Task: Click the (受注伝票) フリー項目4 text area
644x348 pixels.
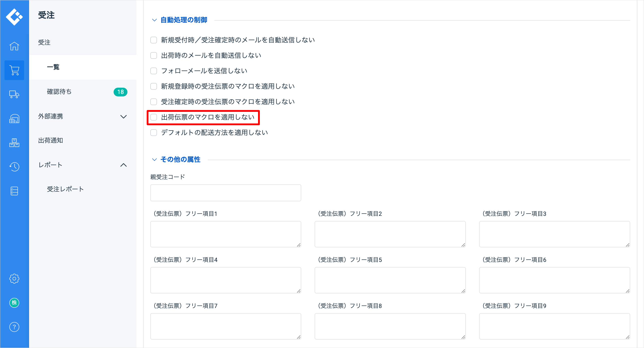Action: [x=225, y=280]
